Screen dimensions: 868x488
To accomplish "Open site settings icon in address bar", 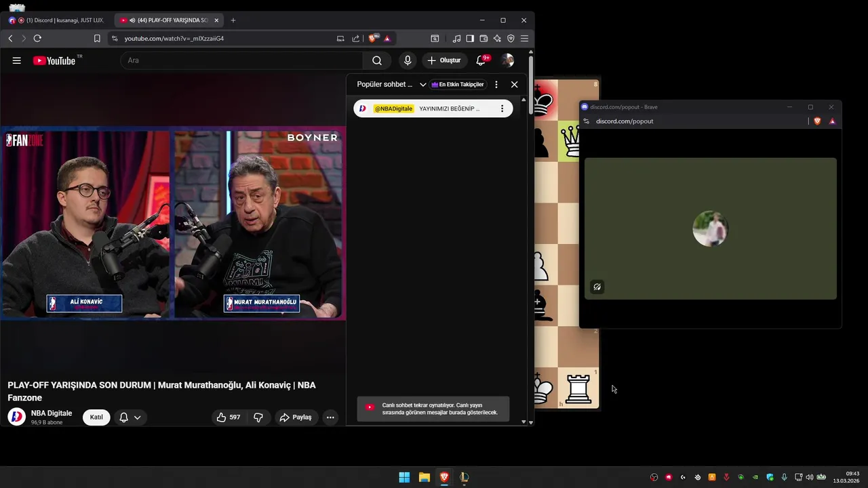I will click(115, 39).
